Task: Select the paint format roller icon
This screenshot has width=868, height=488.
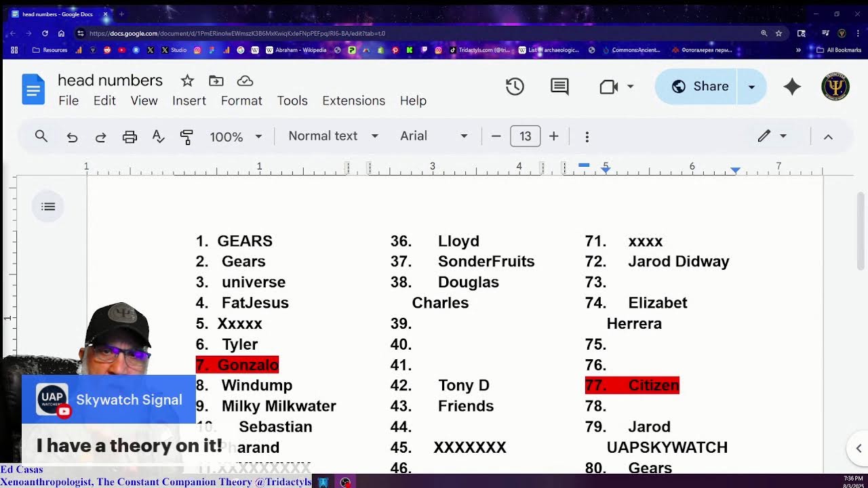Action: point(186,137)
